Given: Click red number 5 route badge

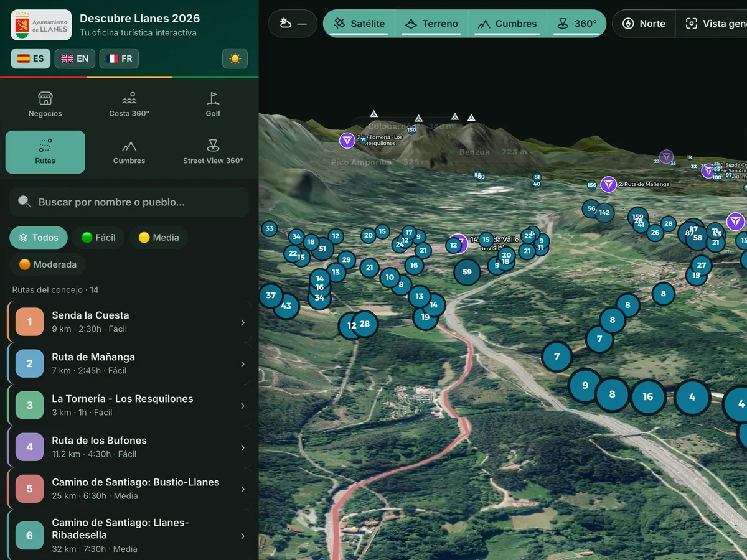Looking at the screenshot, I should point(29,488).
